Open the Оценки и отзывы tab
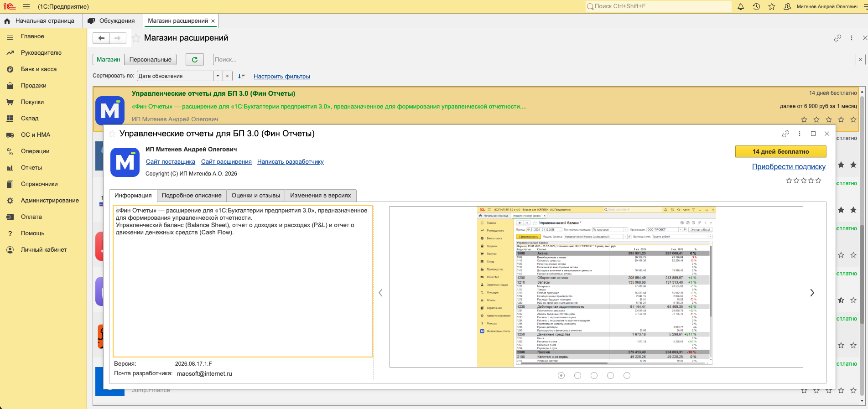Screen dimensions: 868x409 256,196
